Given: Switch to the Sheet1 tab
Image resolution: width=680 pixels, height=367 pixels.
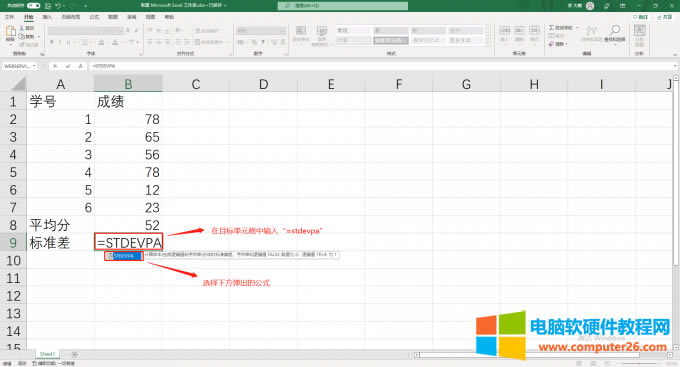Looking at the screenshot, I should [47, 354].
